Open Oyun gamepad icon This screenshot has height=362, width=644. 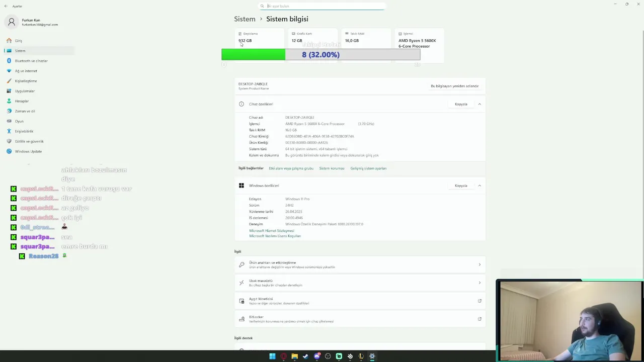9,121
